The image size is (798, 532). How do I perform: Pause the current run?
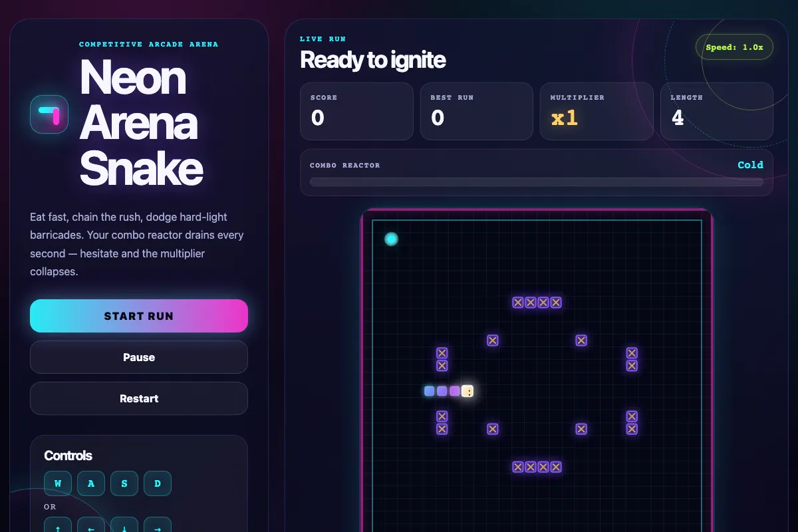point(139,357)
